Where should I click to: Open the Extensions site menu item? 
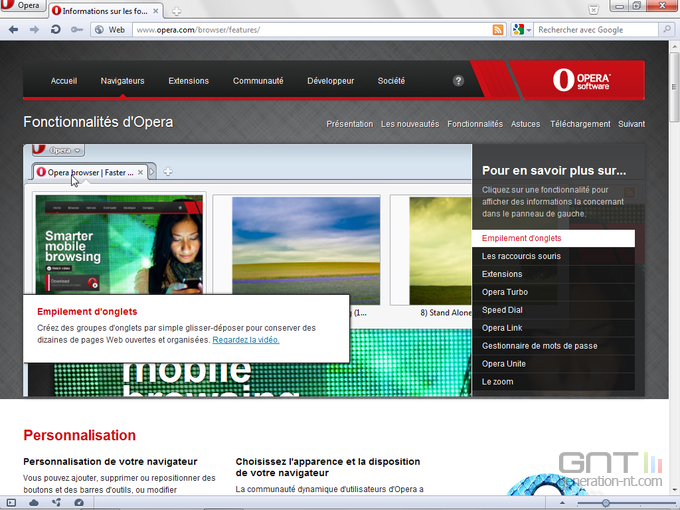pos(188,81)
